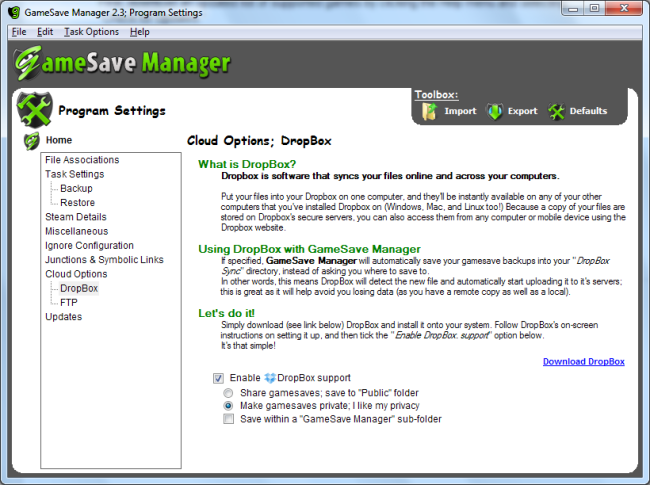
Task: Select Miscellaneous tree item
Action: 77,231
